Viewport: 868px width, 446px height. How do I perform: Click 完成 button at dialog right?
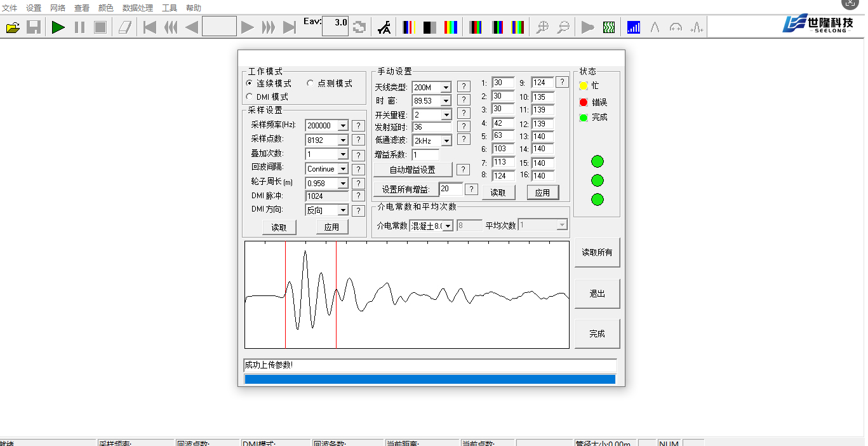(598, 334)
